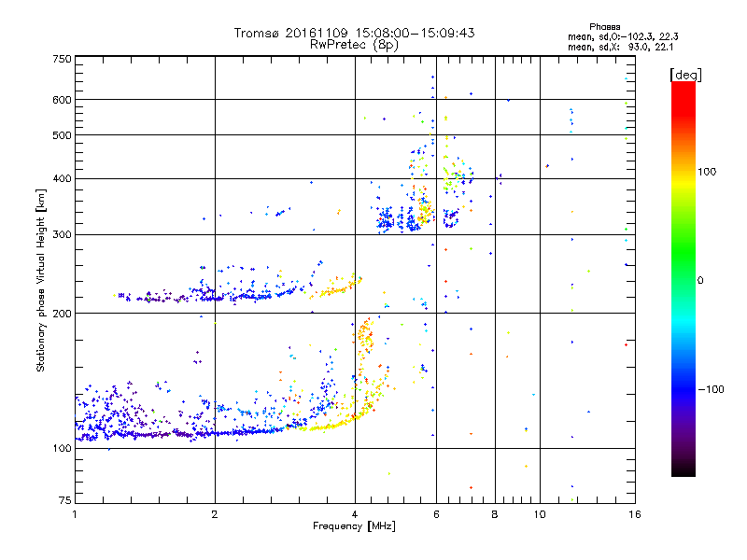747x560 pixels.
Task: Click the y-axis tick label '600'
Action: [x=62, y=100]
